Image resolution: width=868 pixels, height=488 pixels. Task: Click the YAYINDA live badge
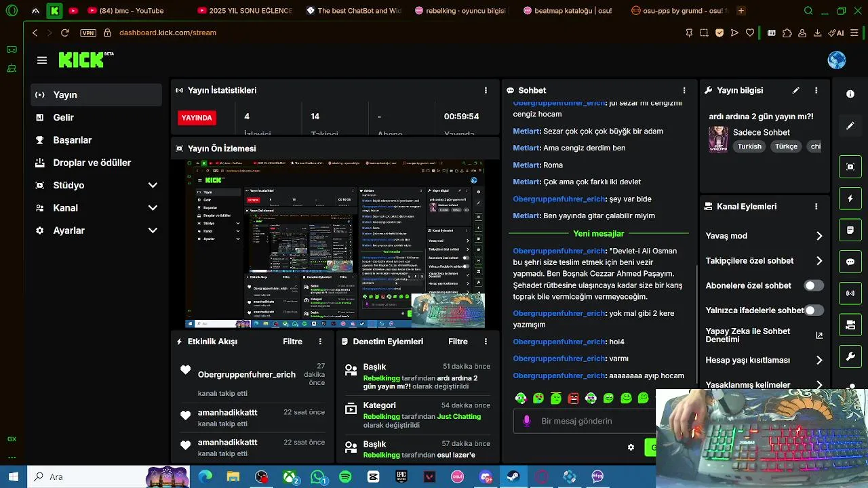(197, 117)
